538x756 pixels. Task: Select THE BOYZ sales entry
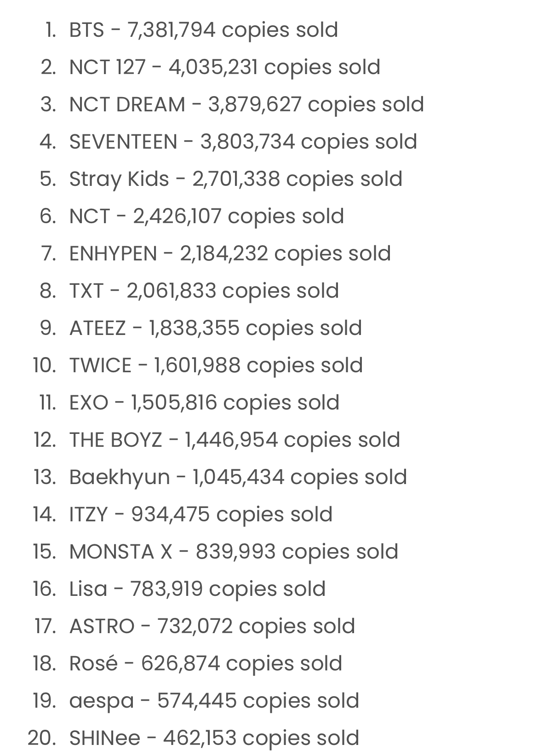[x=235, y=440]
